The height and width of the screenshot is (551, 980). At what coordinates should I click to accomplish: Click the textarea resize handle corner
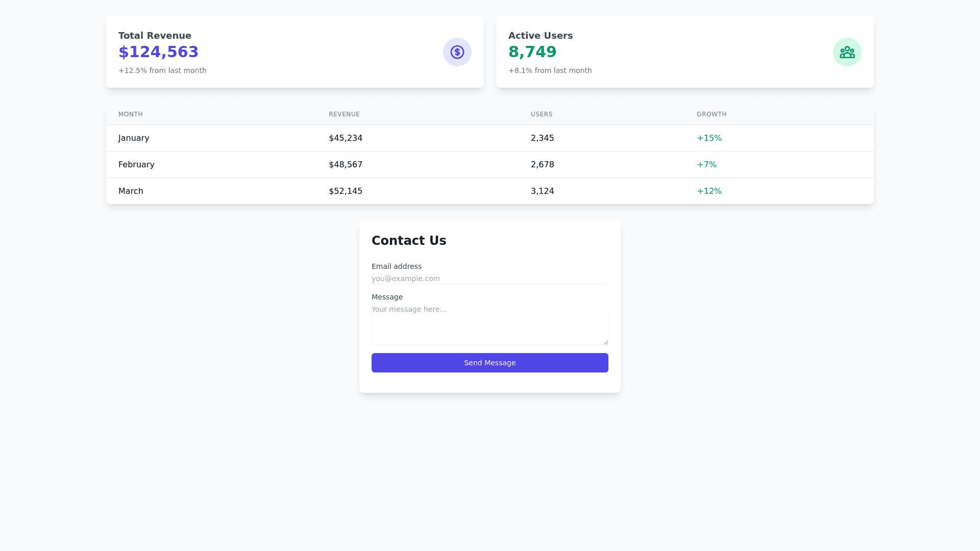pyautogui.click(x=606, y=342)
